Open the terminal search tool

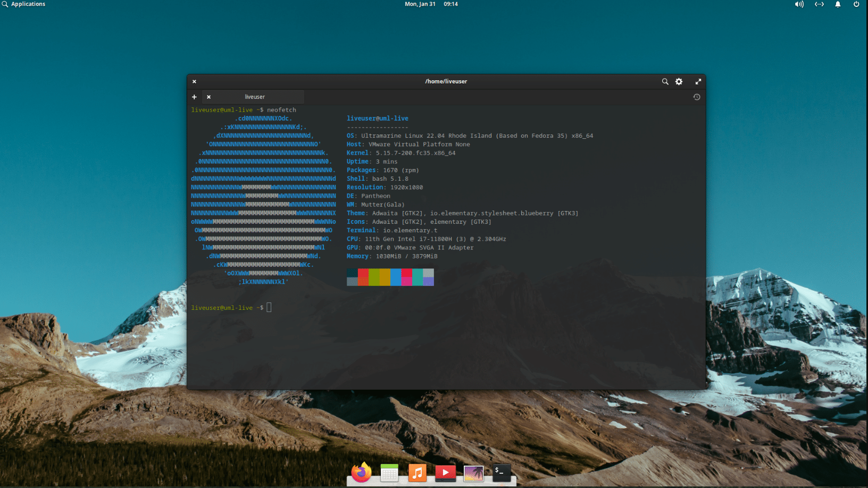[x=665, y=81]
